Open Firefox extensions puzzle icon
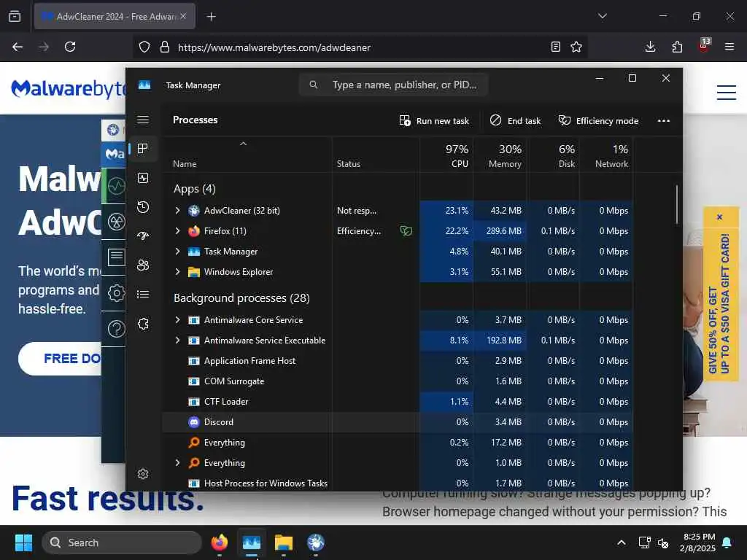The image size is (747, 560). [x=677, y=47]
